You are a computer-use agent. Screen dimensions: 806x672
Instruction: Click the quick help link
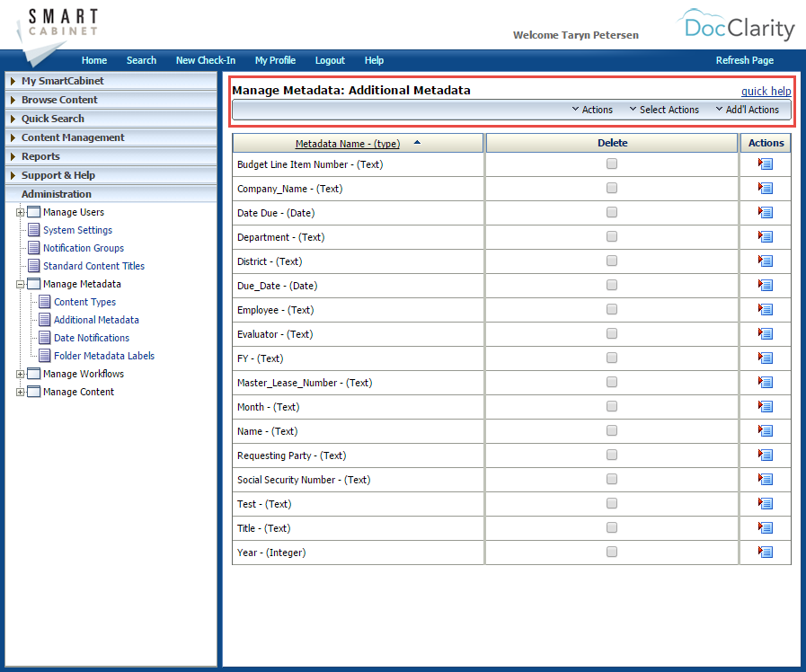point(766,91)
